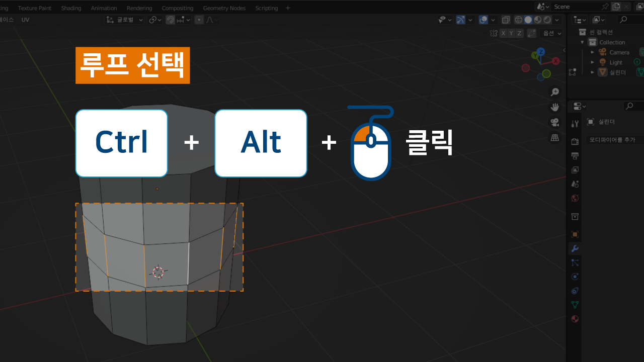The width and height of the screenshot is (644, 362).
Task: Toggle the snap magnet button
Action: (x=171, y=20)
